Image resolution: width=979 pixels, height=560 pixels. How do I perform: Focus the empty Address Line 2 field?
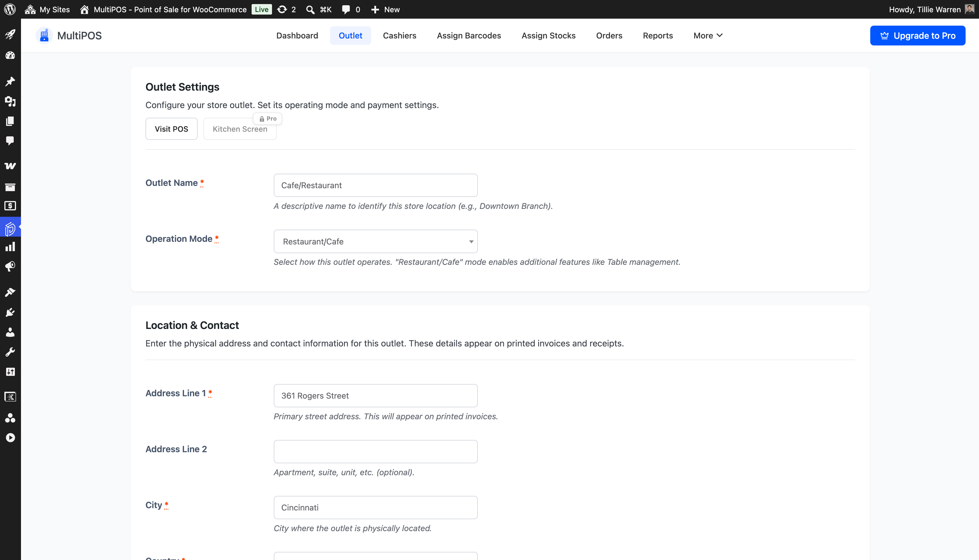coord(376,452)
